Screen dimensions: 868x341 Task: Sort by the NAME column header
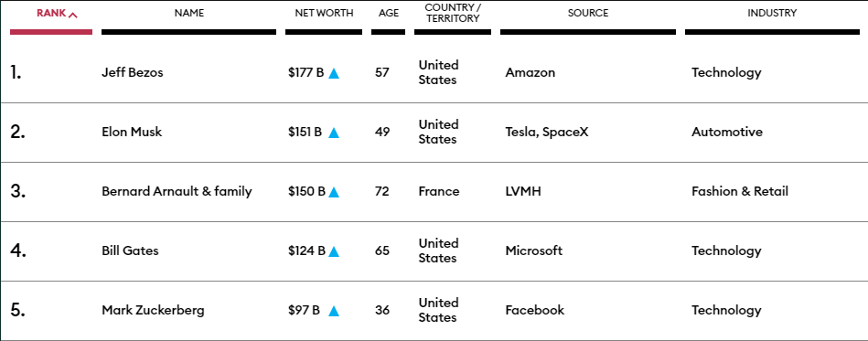pyautogui.click(x=188, y=14)
